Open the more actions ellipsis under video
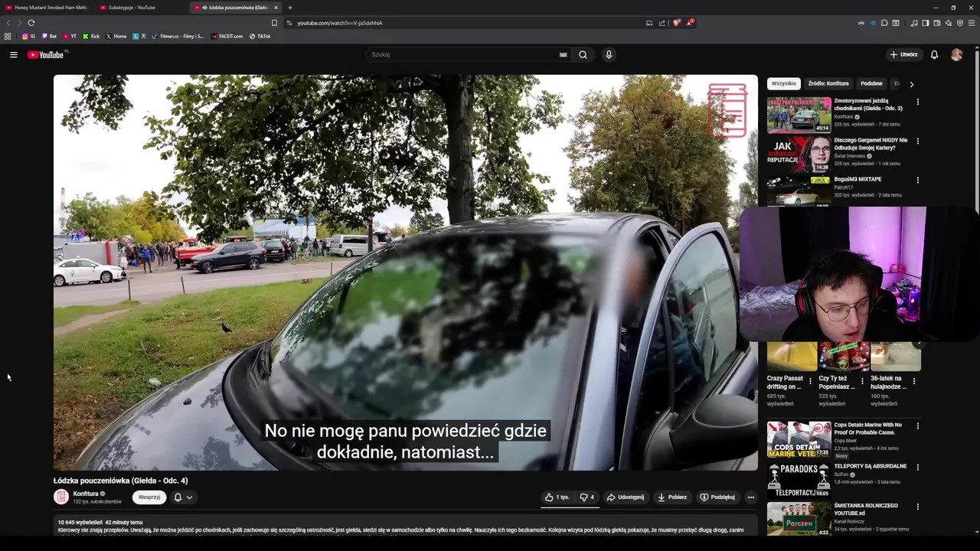 click(750, 497)
